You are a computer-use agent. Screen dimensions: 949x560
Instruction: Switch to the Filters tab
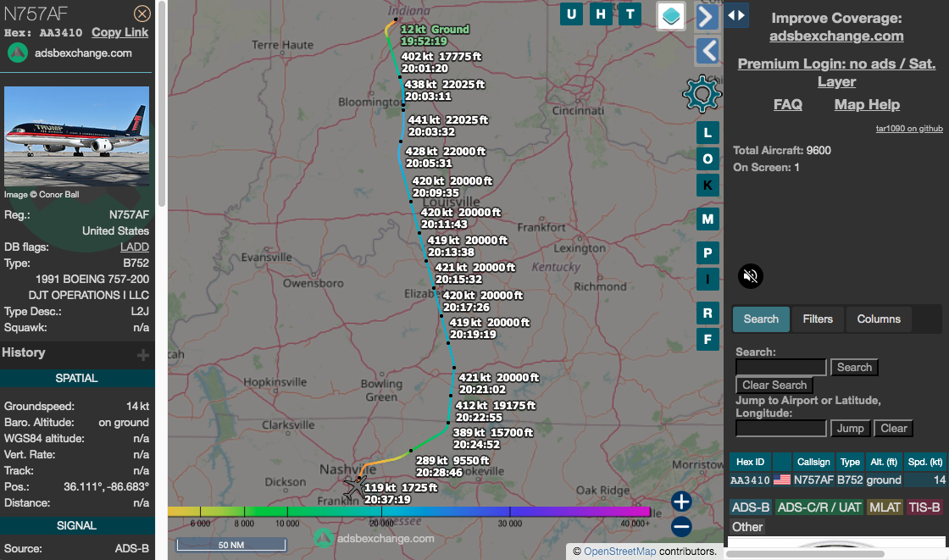pos(818,319)
